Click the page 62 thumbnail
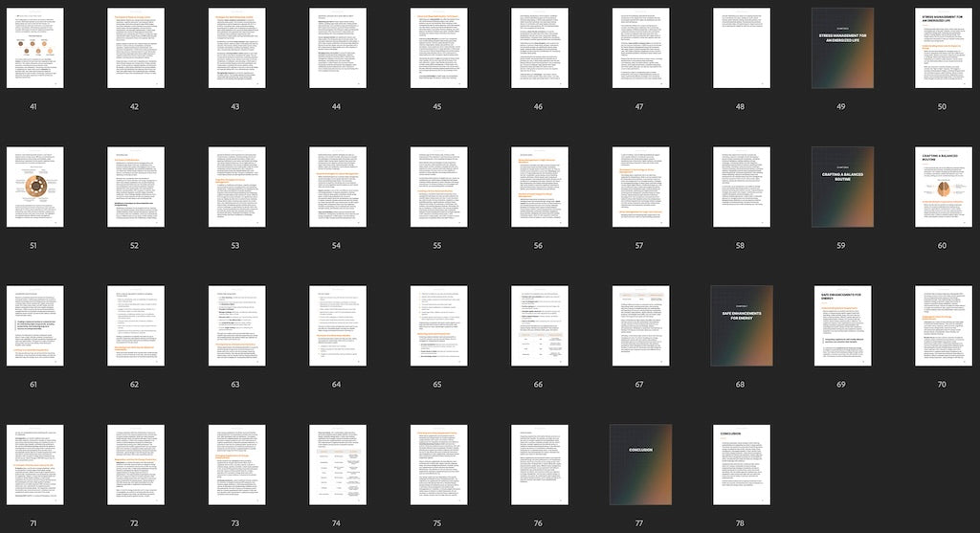The width and height of the screenshot is (980, 533). (135, 325)
